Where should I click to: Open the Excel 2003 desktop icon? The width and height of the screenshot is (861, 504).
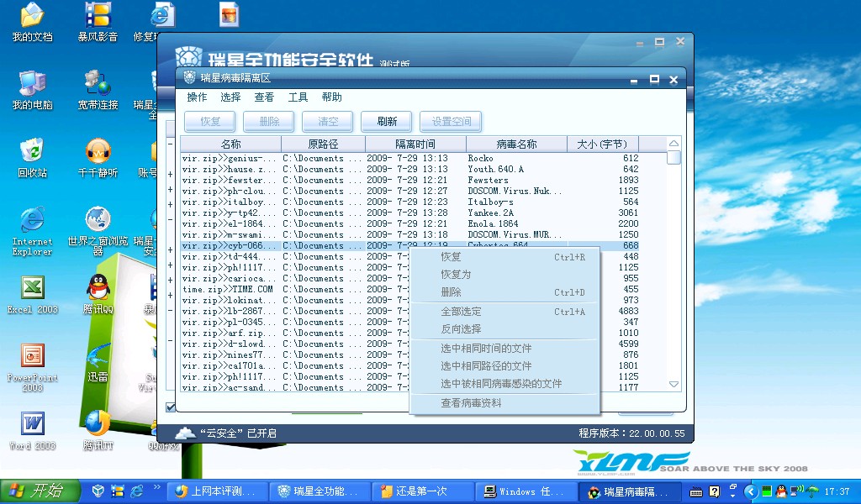click(33, 295)
